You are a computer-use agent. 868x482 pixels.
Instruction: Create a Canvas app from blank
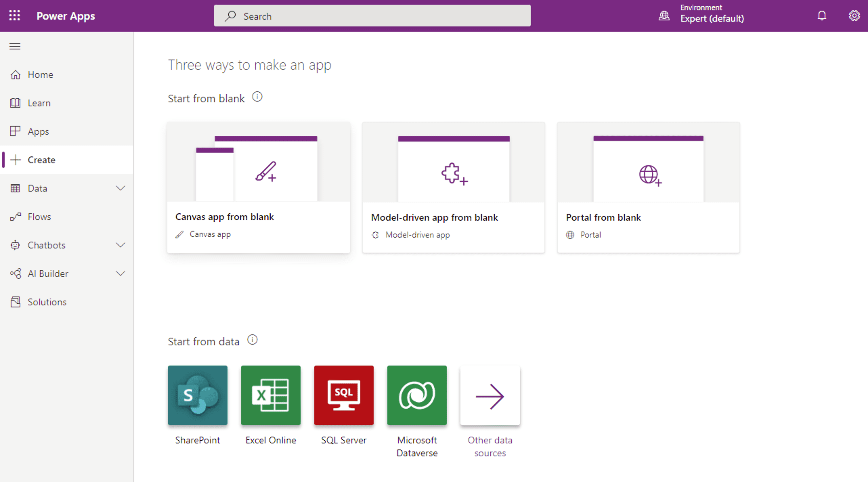258,187
